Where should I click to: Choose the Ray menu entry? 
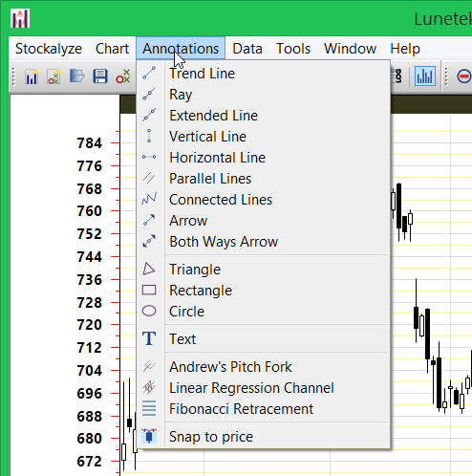click(x=263, y=95)
